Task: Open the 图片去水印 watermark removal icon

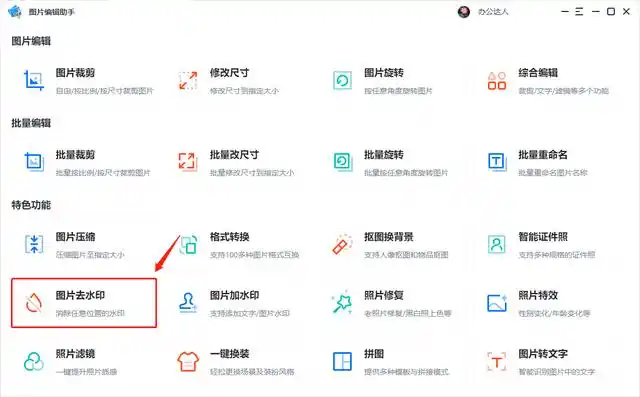Action: [x=34, y=303]
